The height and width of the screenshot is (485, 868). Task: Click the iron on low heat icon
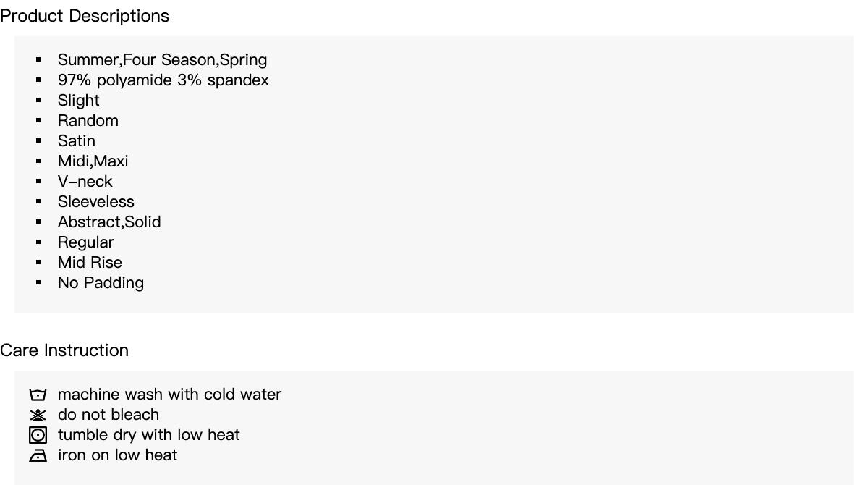pyautogui.click(x=38, y=455)
